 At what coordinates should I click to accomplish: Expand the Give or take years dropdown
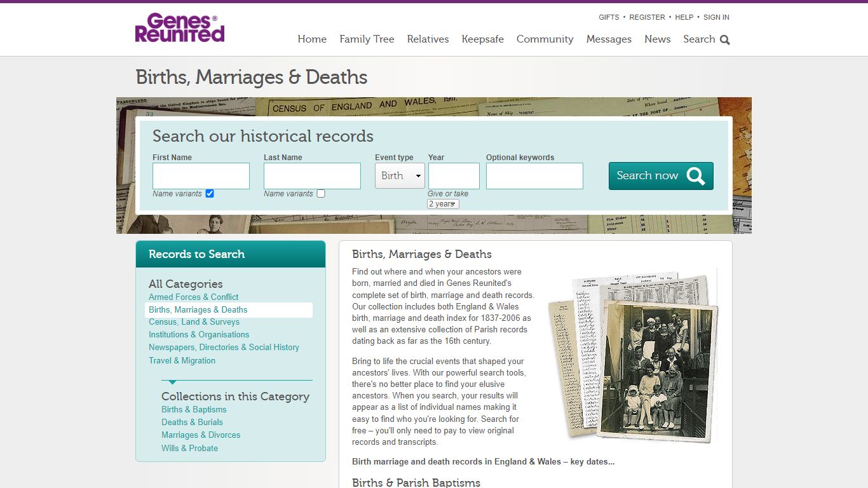pyautogui.click(x=444, y=204)
